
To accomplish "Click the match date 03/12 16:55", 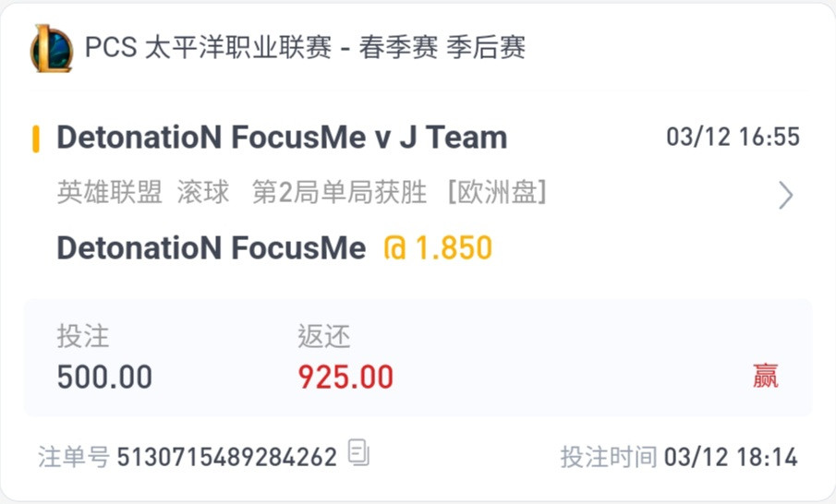I will click(x=733, y=137).
